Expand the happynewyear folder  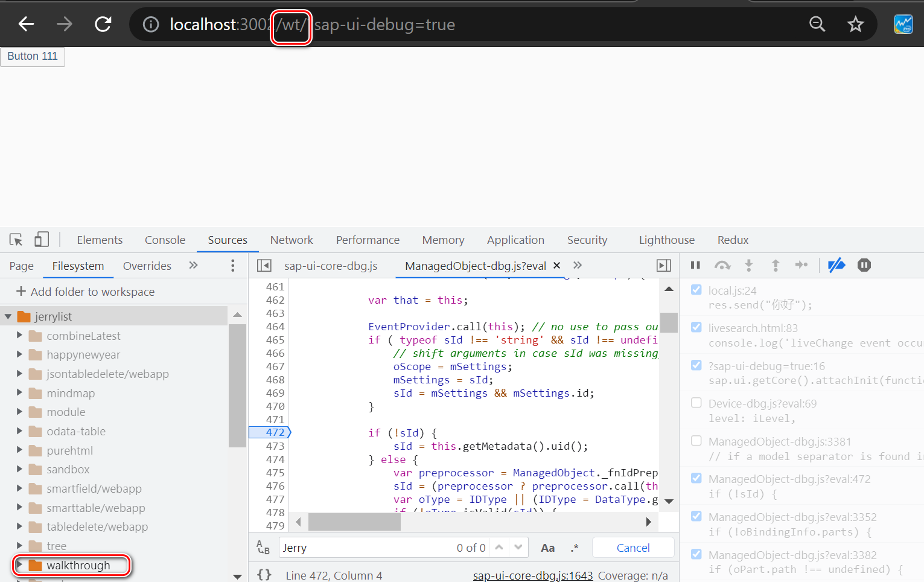19,354
